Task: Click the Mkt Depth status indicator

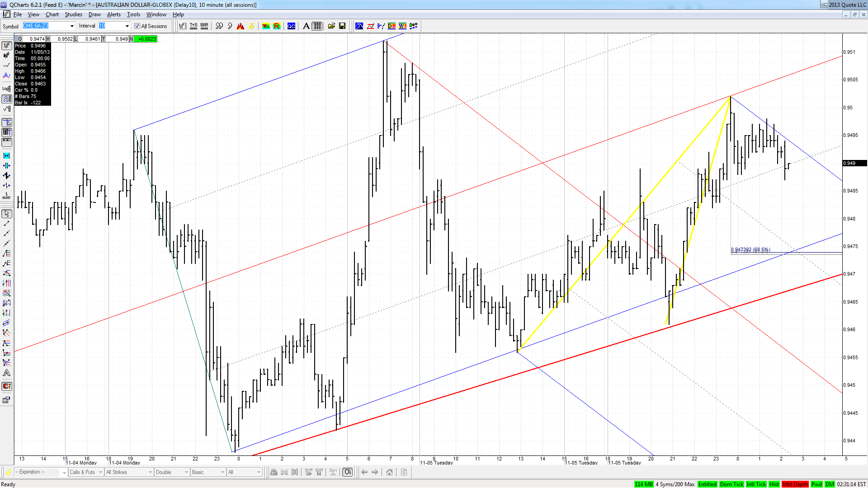Action: point(795,484)
